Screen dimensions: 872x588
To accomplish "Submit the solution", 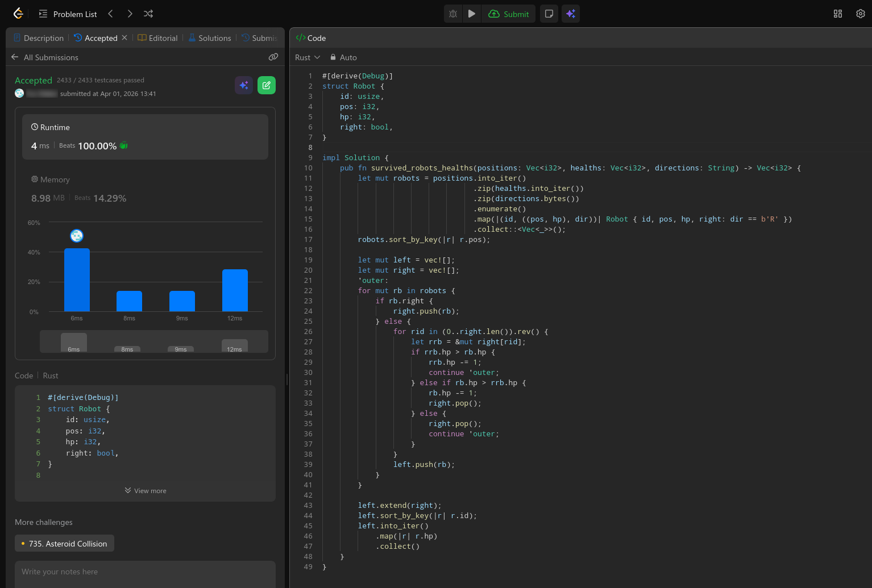I will [509, 14].
